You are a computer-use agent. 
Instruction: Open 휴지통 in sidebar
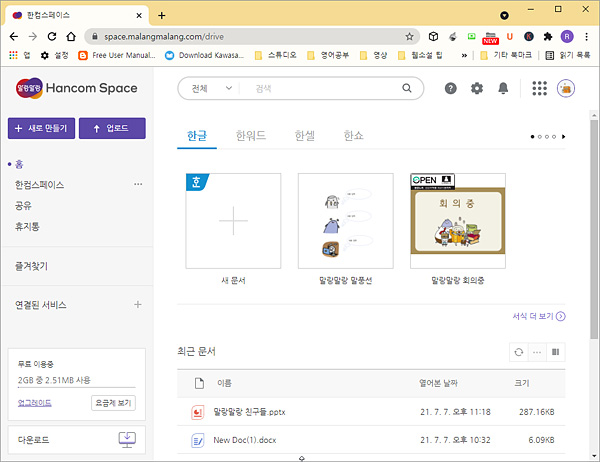click(x=27, y=226)
